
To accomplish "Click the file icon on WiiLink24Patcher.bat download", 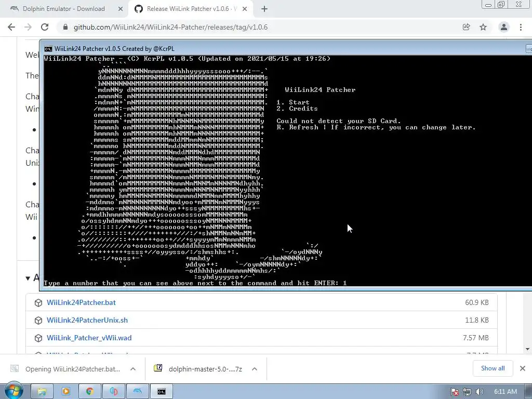I will point(15,368).
